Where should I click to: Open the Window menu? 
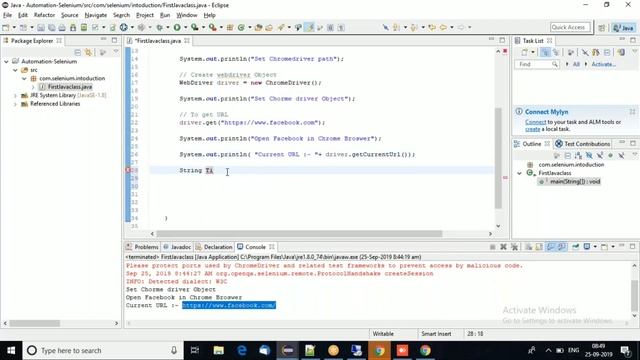(187, 15)
